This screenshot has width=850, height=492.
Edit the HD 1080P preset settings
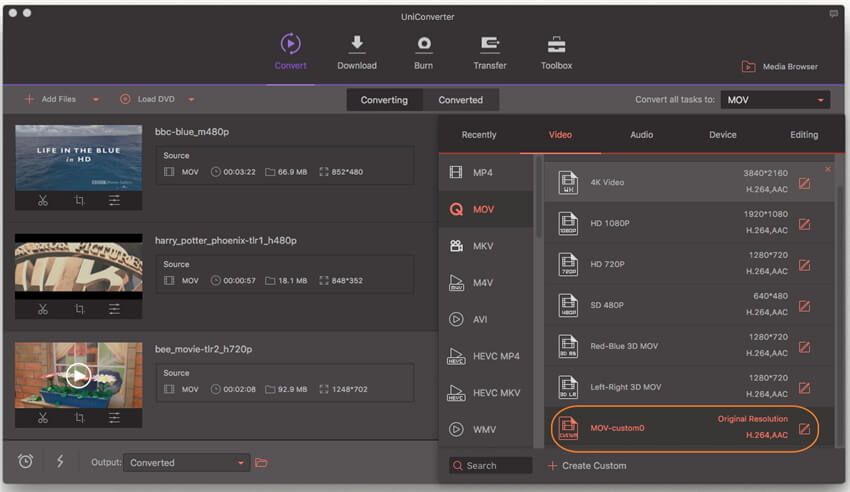(804, 224)
